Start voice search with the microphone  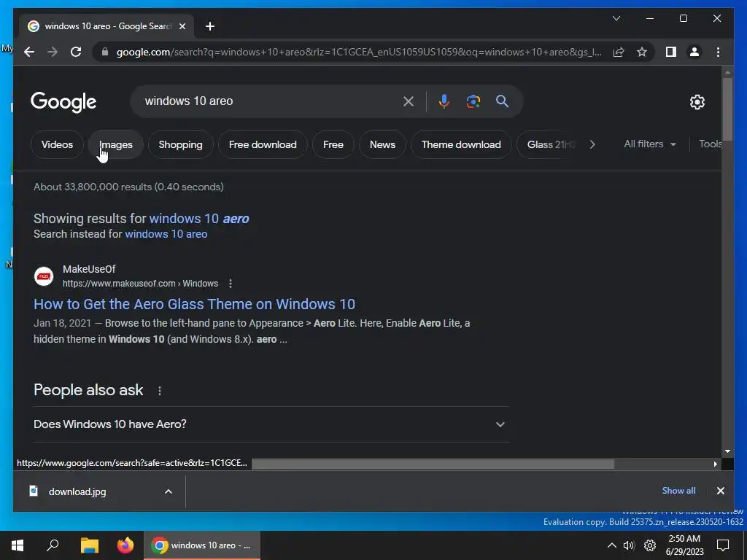tap(444, 101)
